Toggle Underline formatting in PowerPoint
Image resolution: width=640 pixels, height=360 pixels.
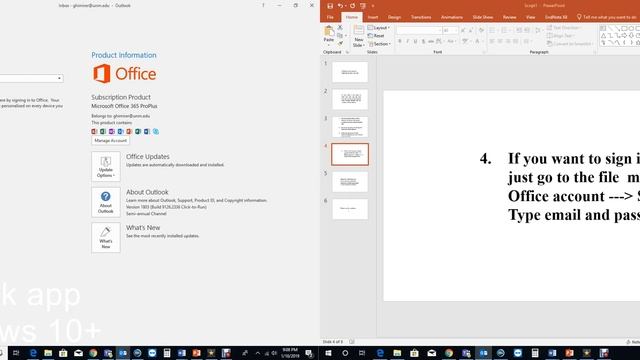click(x=415, y=41)
